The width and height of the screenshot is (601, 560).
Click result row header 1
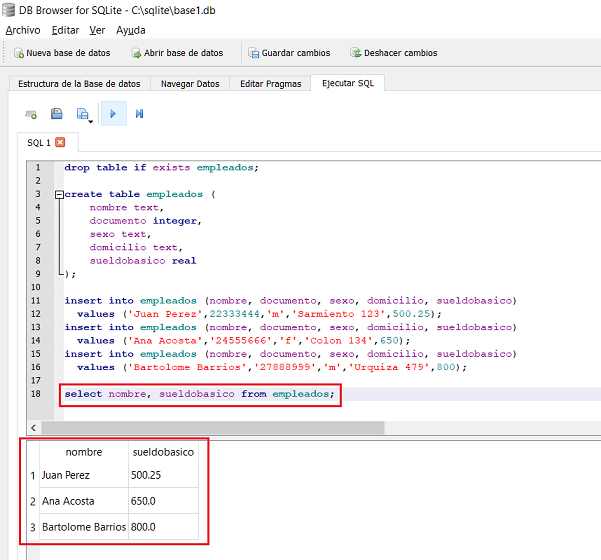(x=33, y=475)
